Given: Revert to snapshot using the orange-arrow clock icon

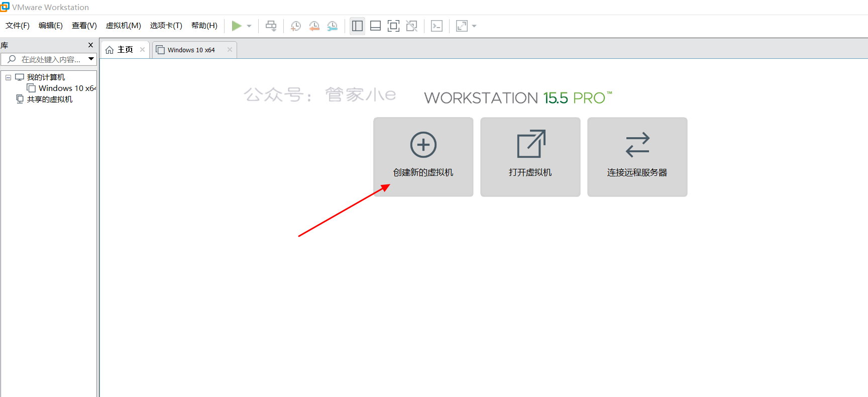Looking at the screenshot, I should tap(314, 26).
